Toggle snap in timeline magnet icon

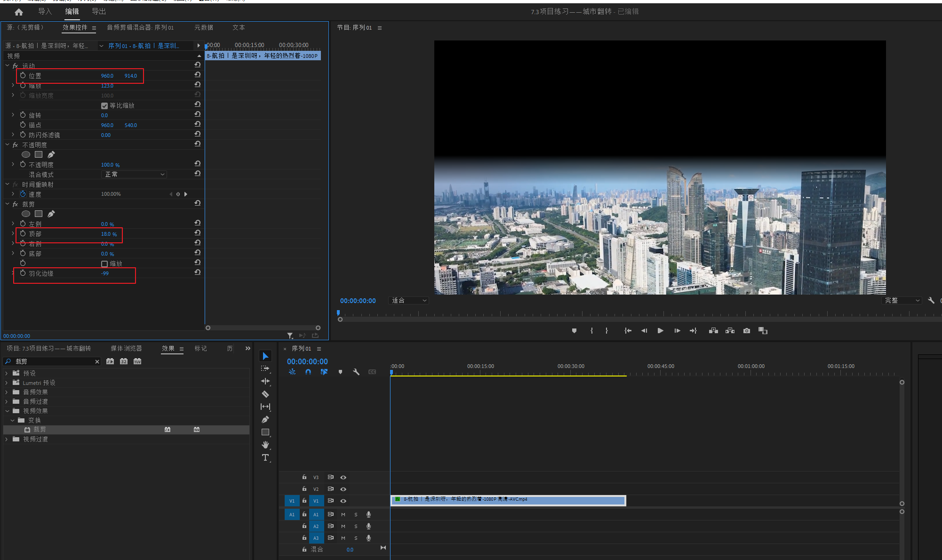click(308, 372)
